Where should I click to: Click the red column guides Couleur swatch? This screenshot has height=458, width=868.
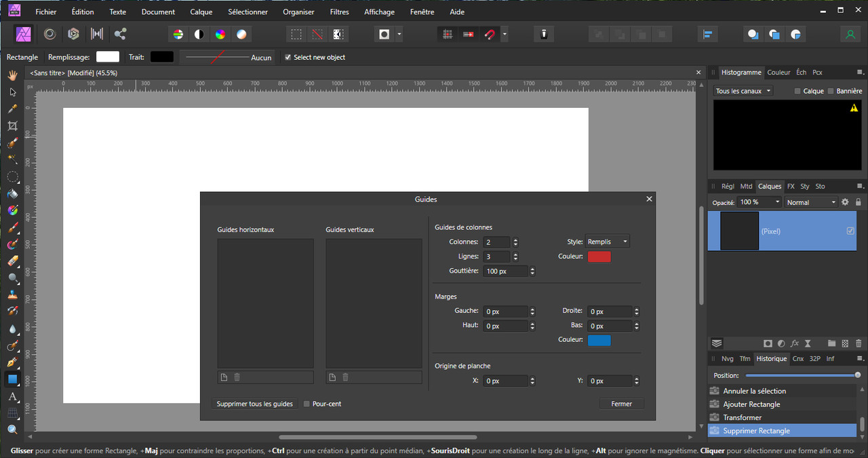(x=599, y=256)
